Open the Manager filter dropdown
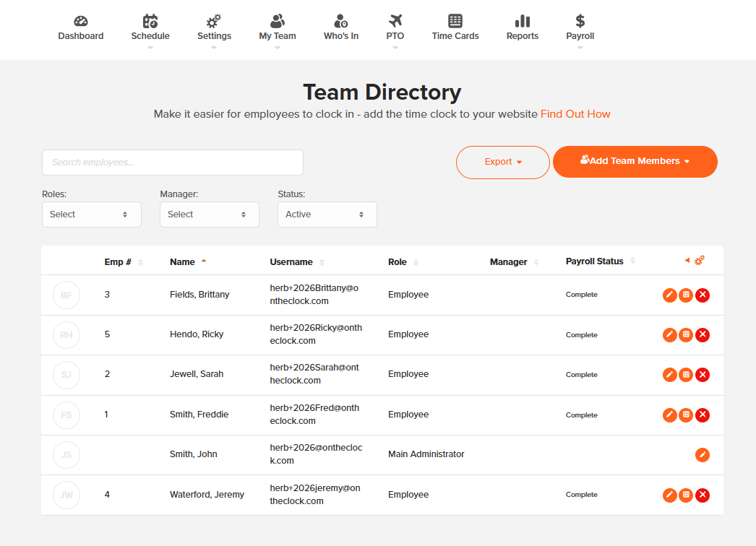 pos(210,214)
